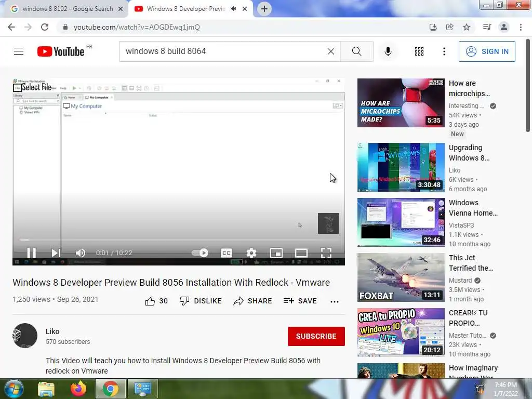The width and height of the screenshot is (532, 399).
Task: Click the DISLIKE button
Action: pos(201,301)
